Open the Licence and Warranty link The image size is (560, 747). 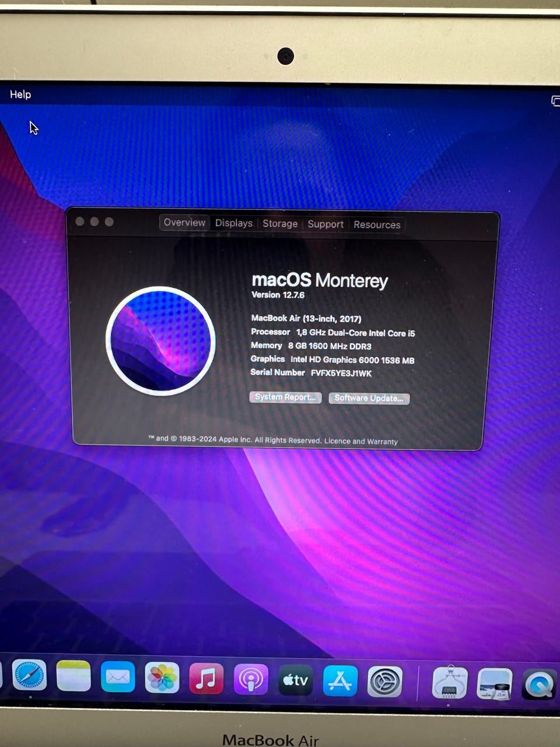[x=361, y=441]
